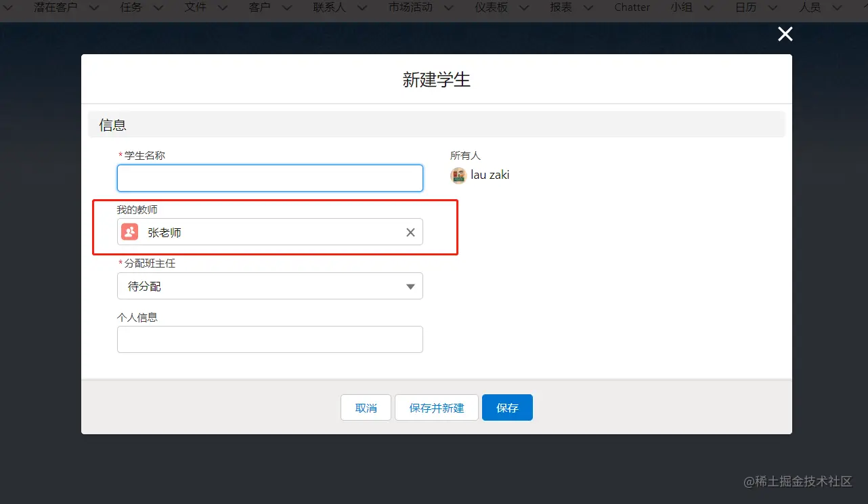This screenshot has height=504, width=868.
Task: Click the blue 保存 button
Action: click(507, 408)
